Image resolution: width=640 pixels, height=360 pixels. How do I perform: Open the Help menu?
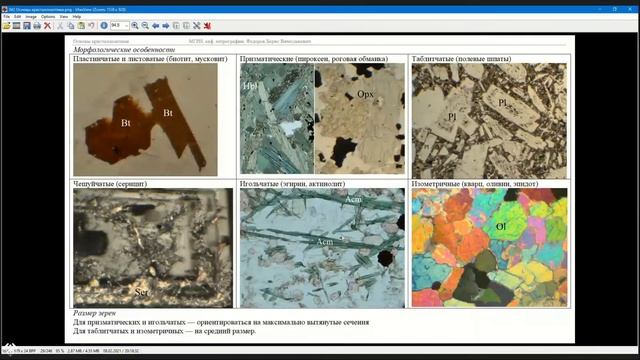77,17
